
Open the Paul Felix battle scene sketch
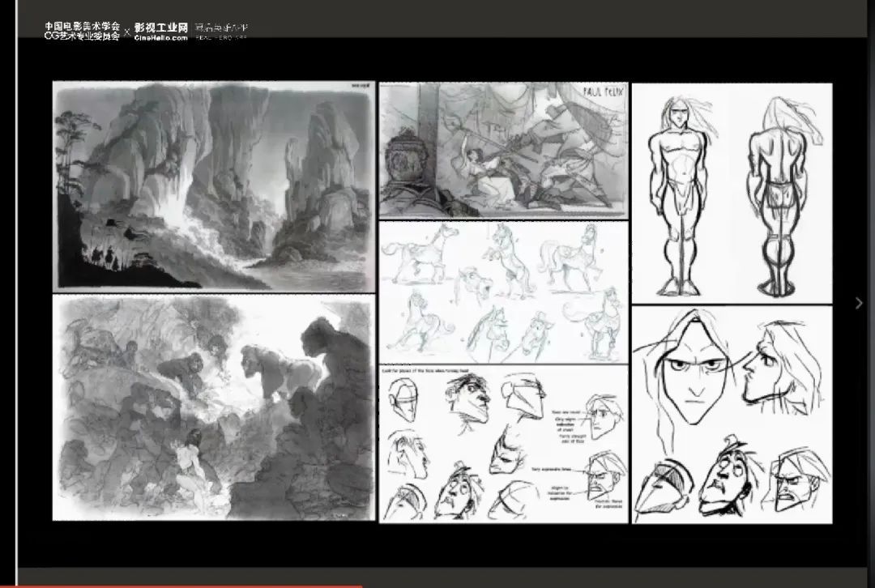pyautogui.click(x=503, y=150)
